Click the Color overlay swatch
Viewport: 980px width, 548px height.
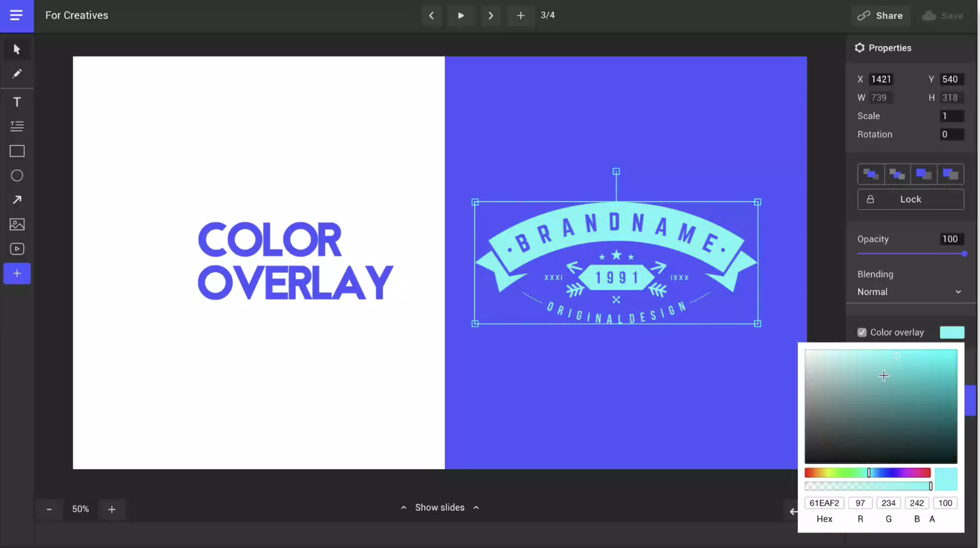pyautogui.click(x=952, y=332)
